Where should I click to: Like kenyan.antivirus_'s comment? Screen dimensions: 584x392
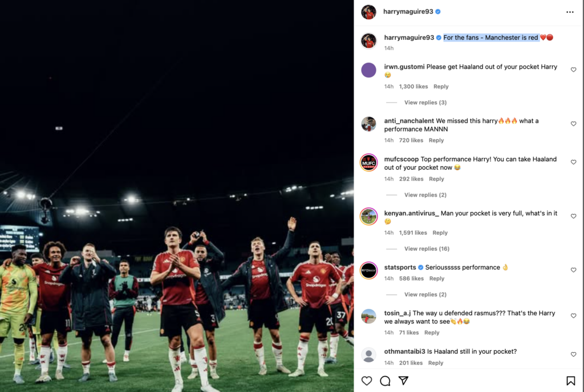(x=574, y=217)
